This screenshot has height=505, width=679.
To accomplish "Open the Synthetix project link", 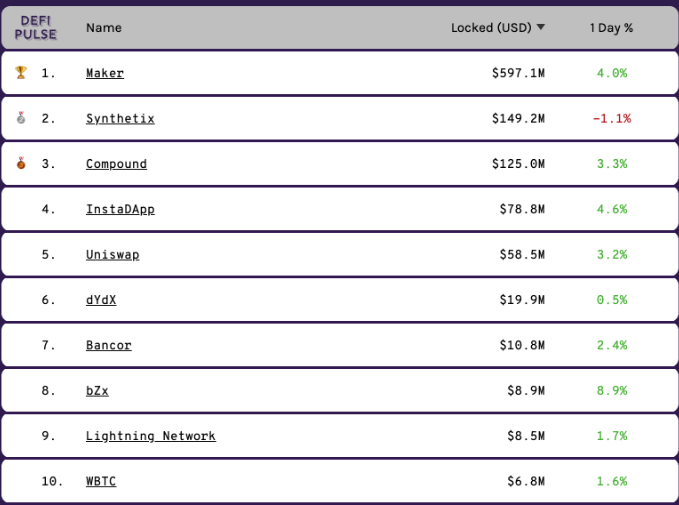I will [x=120, y=118].
